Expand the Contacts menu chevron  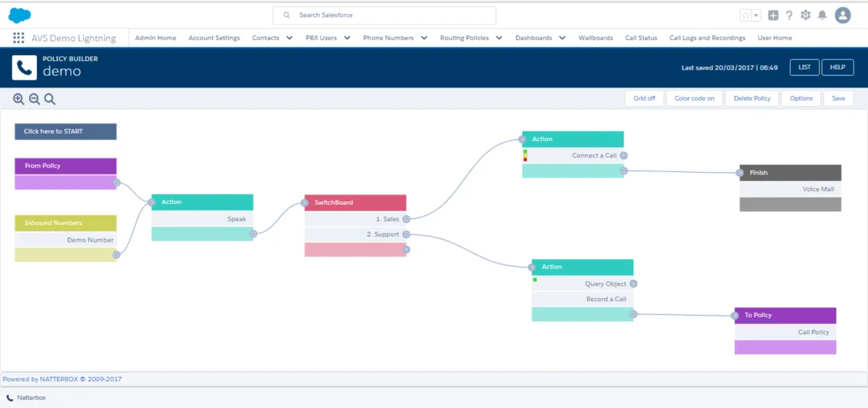pos(289,38)
